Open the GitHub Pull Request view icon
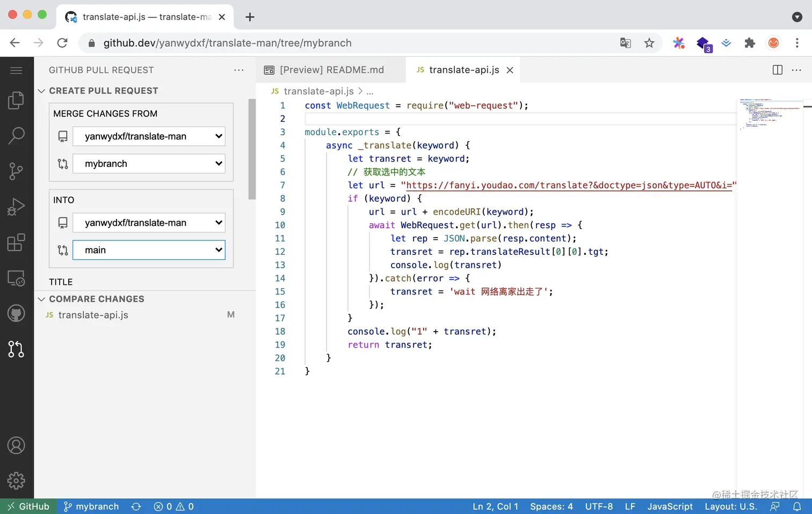This screenshot has height=514, width=812. tap(16, 349)
